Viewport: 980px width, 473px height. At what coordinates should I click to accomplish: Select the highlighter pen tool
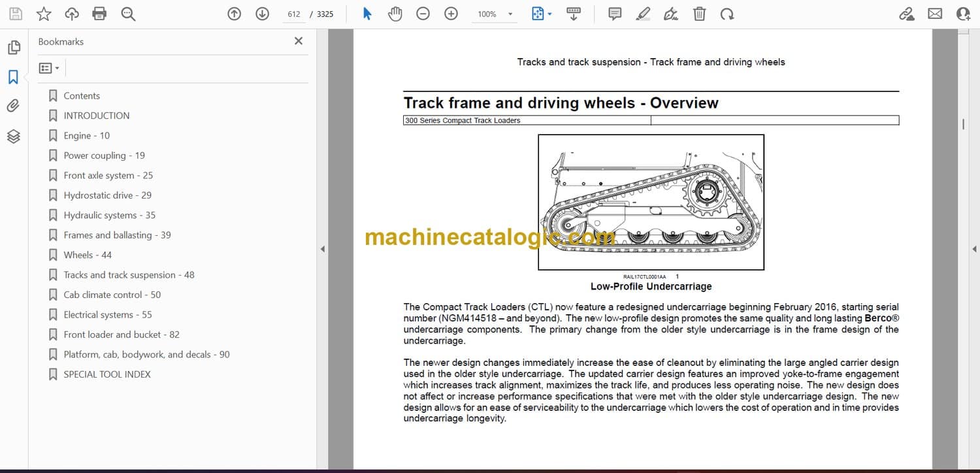point(644,14)
